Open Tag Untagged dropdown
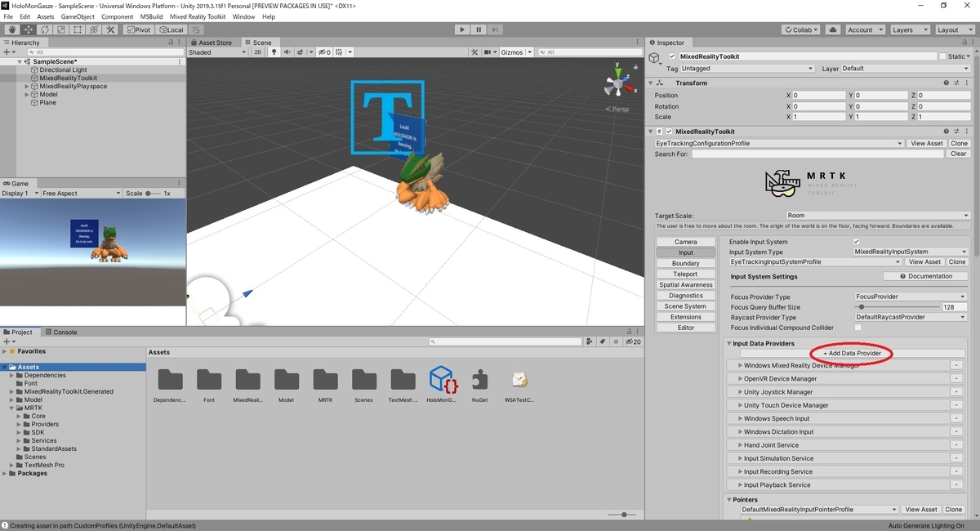The width and height of the screenshot is (980, 531). (747, 69)
